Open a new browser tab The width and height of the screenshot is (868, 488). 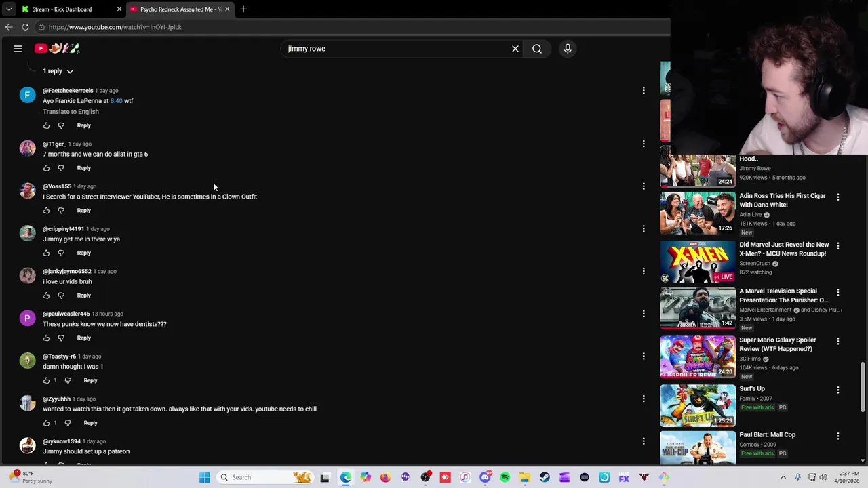point(243,9)
